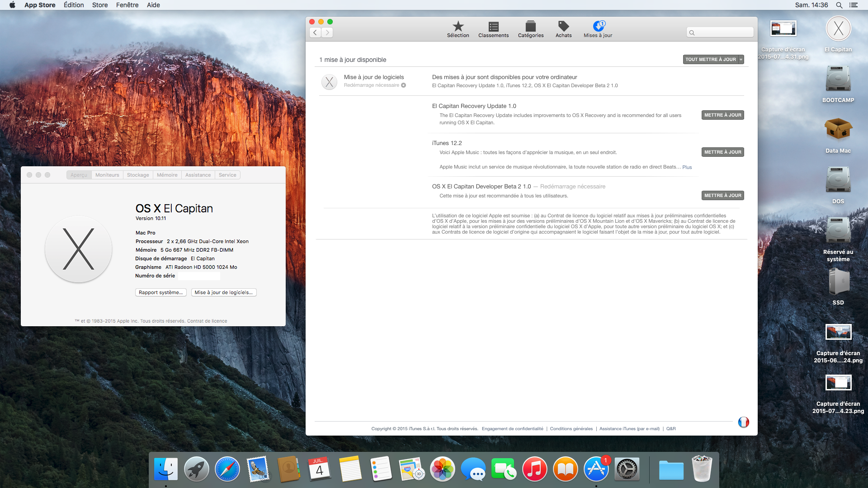Switch to Stockage tab in About window
The height and width of the screenshot is (488, 868).
point(138,175)
